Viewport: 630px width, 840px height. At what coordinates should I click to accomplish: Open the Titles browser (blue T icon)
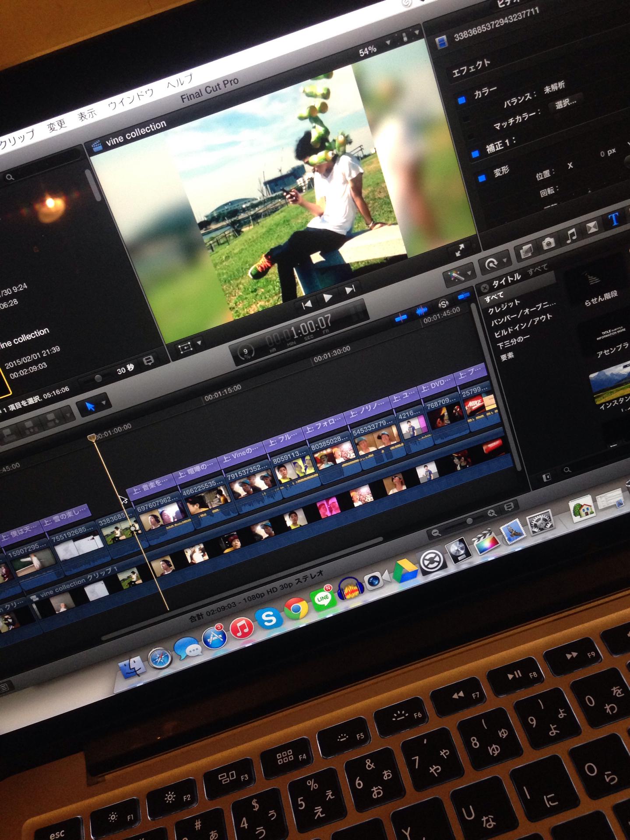(x=614, y=220)
